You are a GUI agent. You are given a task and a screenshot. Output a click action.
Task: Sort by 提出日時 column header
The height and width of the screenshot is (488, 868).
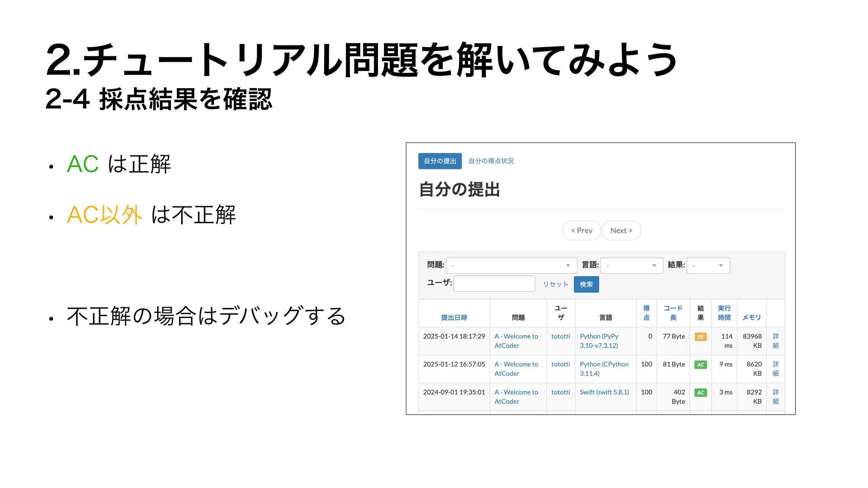(454, 317)
